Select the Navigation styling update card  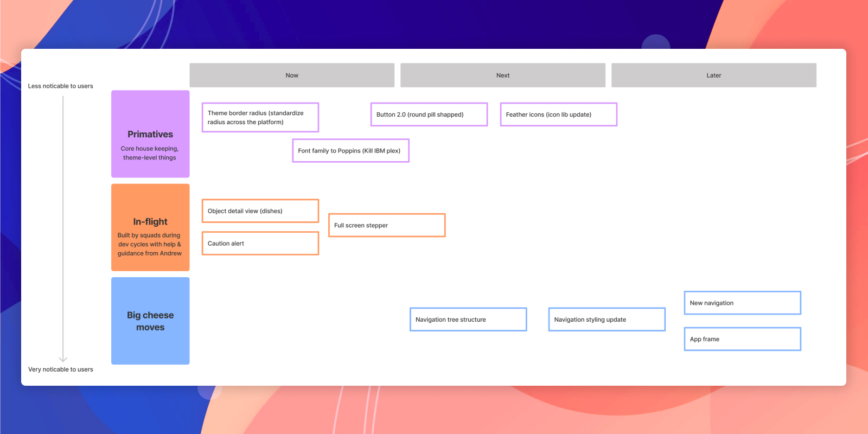(x=607, y=320)
